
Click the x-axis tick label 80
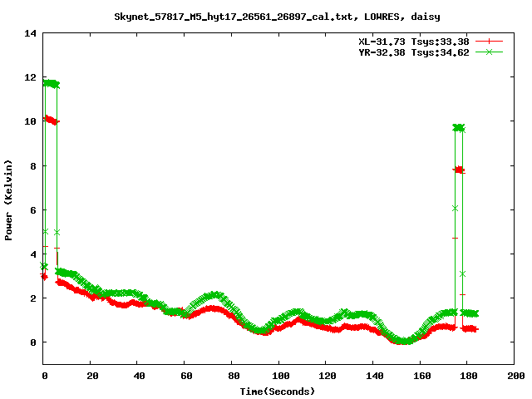(x=234, y=376)
